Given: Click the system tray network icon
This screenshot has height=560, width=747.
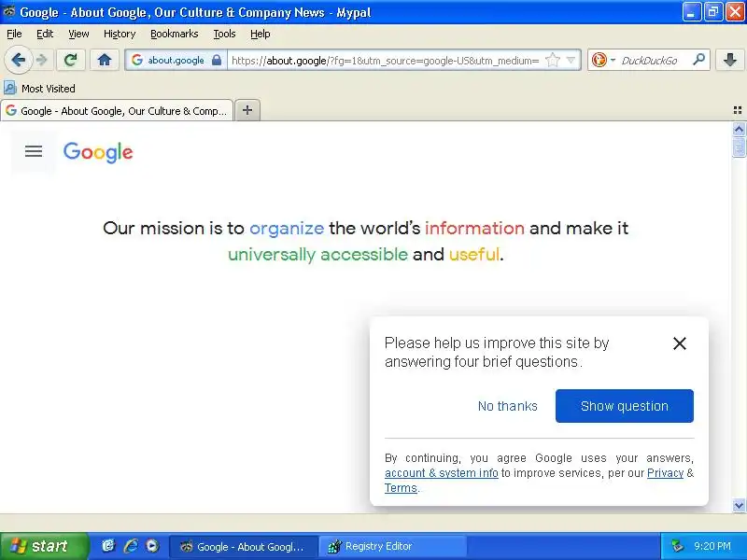Looking at the screenshot, I should pyautogui.click(x=677, y=546).
